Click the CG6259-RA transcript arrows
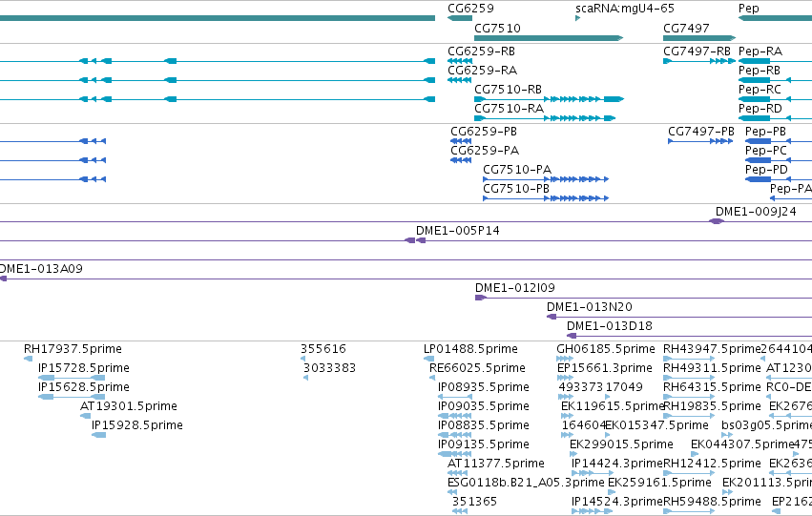This screenshot has width=812, height=516. coord(459,80)
